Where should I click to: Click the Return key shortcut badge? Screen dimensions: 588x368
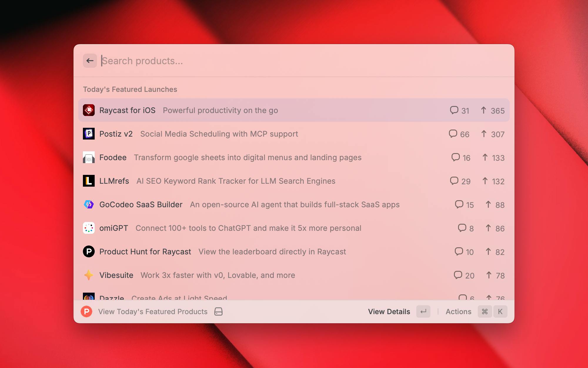click(423, 311)
